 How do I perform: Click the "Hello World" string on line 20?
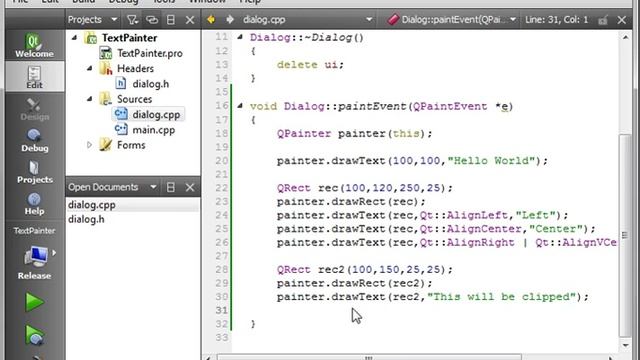491,160
